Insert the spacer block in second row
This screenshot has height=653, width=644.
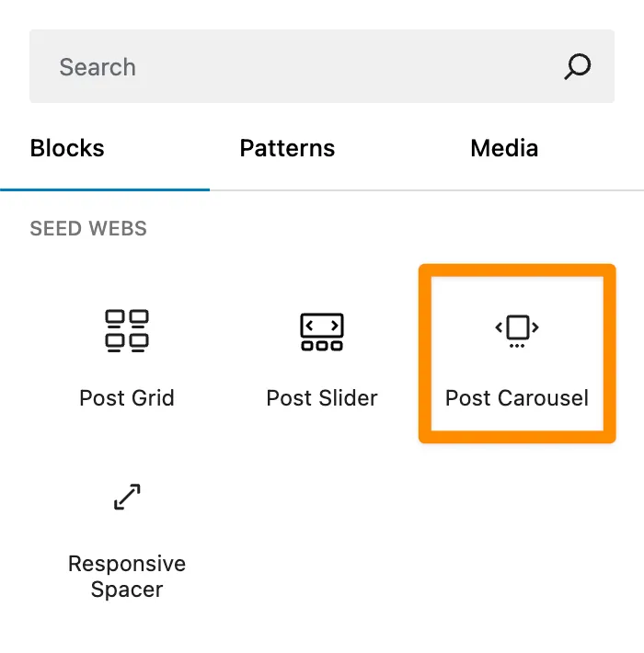[x=127, y=533]
